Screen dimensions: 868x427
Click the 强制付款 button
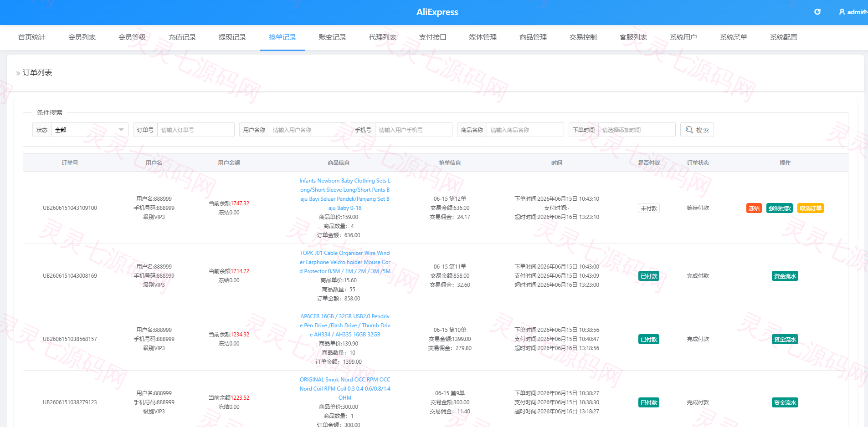click(780, 208)
